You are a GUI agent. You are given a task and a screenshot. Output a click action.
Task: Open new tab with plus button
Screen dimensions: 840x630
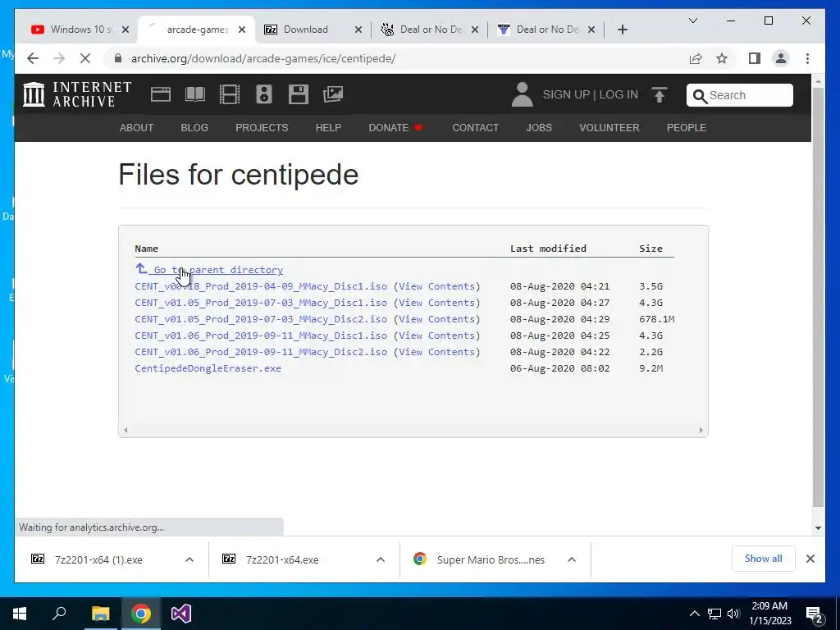pos(622,30)
